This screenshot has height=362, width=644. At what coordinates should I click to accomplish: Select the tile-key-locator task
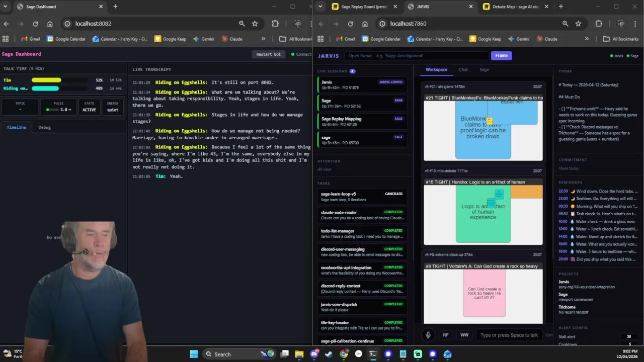[362, 325]
